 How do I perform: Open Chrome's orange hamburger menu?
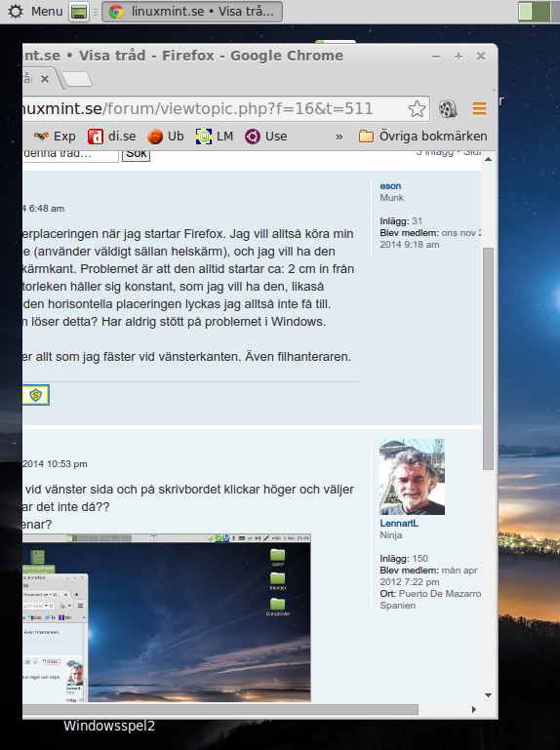(x=479, y=109)
